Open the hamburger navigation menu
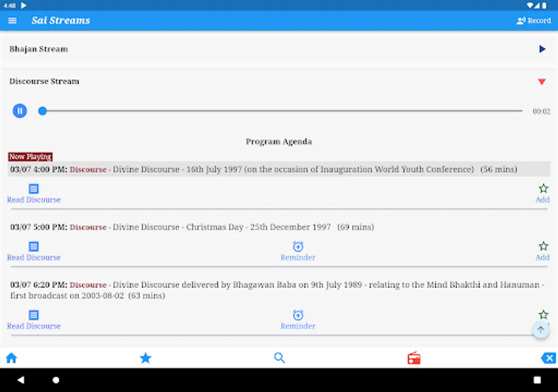This screenshot has width=558, height=392. tap(12, 20)
